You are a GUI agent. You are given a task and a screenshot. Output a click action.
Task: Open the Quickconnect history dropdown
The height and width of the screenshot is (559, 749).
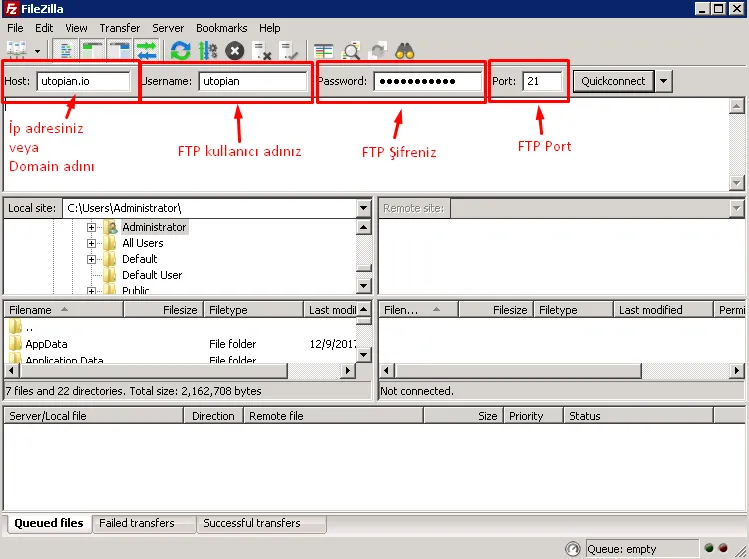point(663,81)
